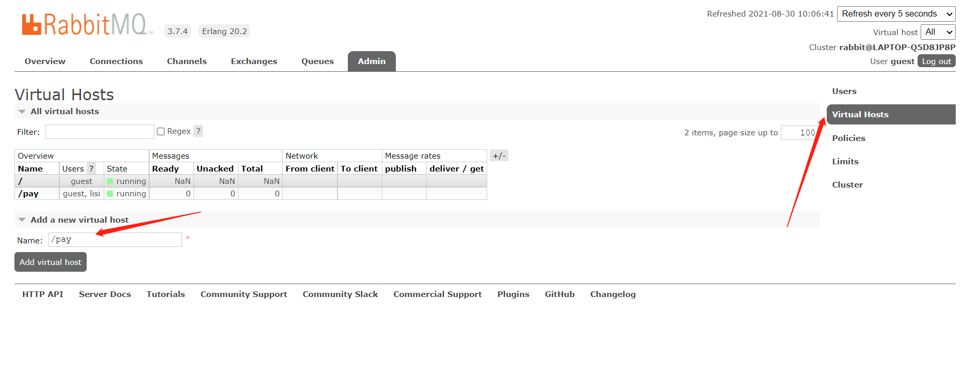This screenshot has width=980, height=374.
Task: Select Virtual Hosts in the admin sidebar
Action: point(891,115)
